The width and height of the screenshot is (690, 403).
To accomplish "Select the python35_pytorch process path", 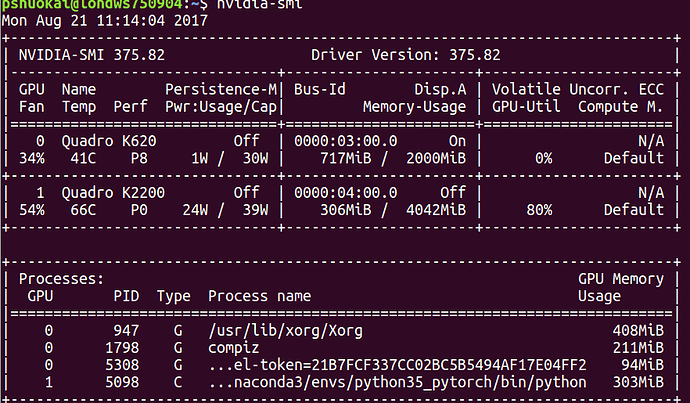I will coord(397,382).
